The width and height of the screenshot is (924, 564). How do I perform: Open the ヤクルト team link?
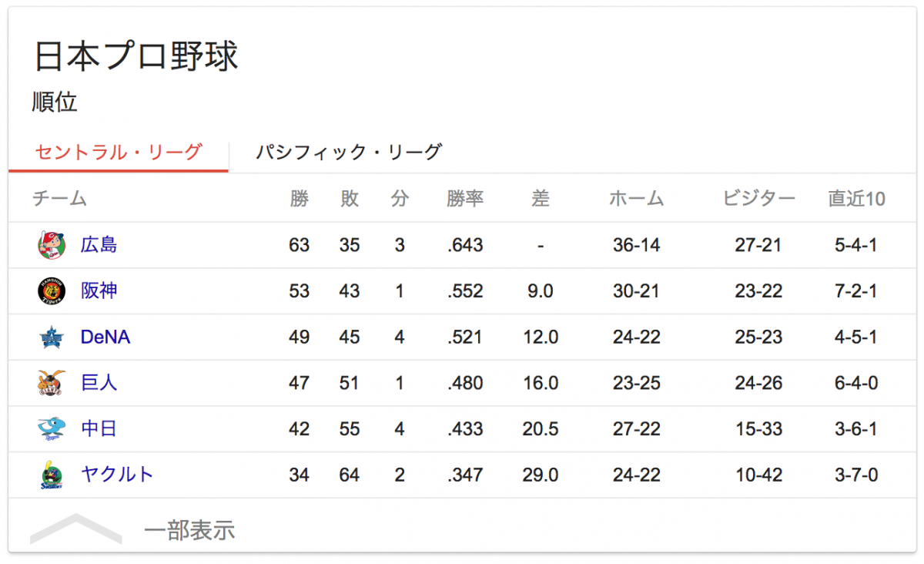pos(118,475)
